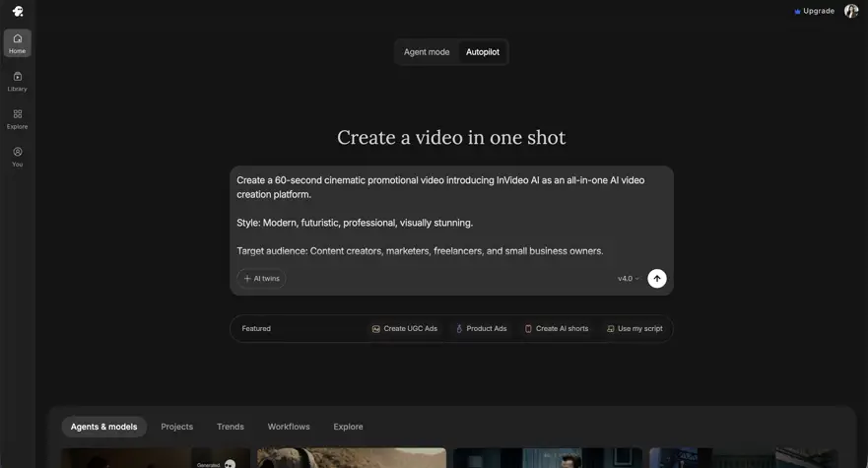Open the desert landscape thumbnail card
The image size is (868, 468).
[x=352, y=458]
